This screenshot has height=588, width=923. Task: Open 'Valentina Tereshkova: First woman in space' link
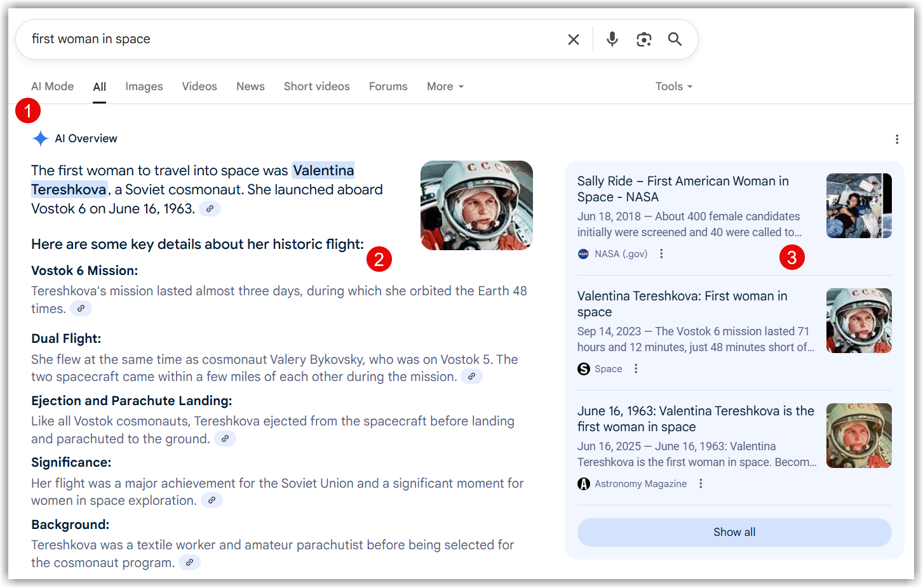pos(682,304)
